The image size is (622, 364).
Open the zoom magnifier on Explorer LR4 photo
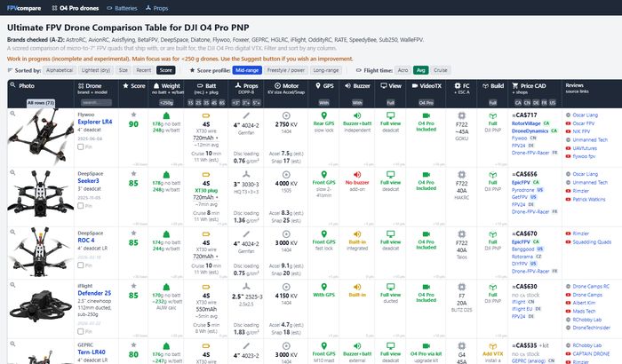(12, 114)
